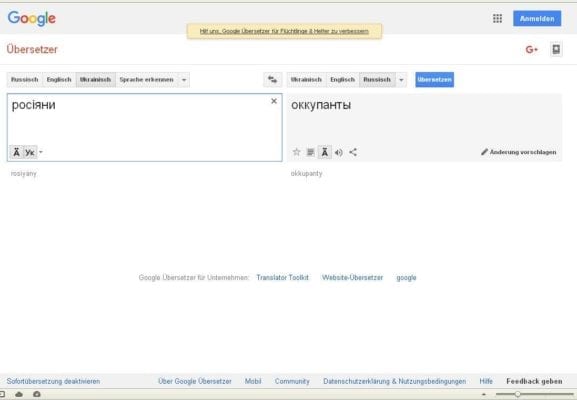Open the google link in footer area

pyautogui.click(x=406, y=277)
